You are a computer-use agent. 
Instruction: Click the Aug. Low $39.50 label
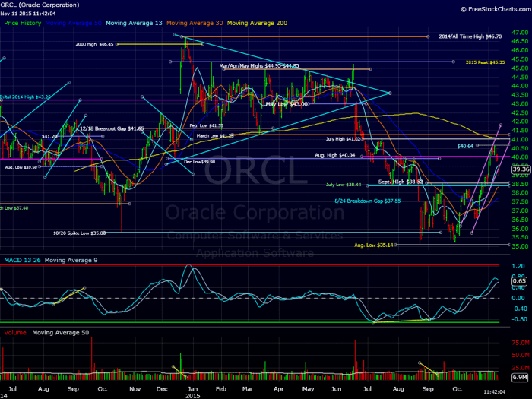(x=21, y=167)
